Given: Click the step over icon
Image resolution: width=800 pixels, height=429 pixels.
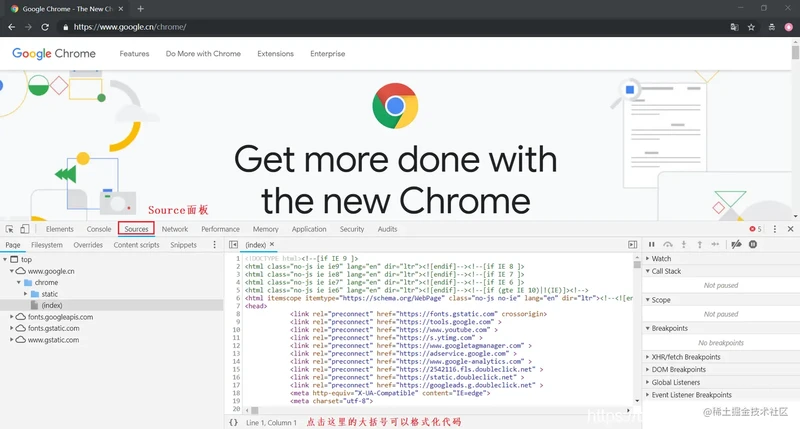Looking at the screenshot, I should (668, 244).
